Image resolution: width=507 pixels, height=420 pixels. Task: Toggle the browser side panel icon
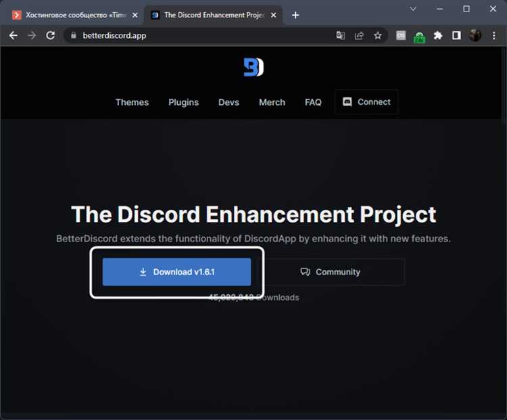[456, 35]
